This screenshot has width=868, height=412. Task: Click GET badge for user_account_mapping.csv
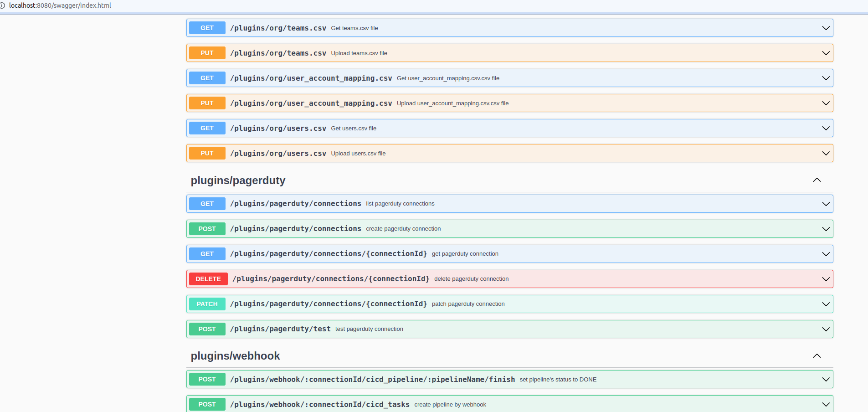click(x=207, y=78)
